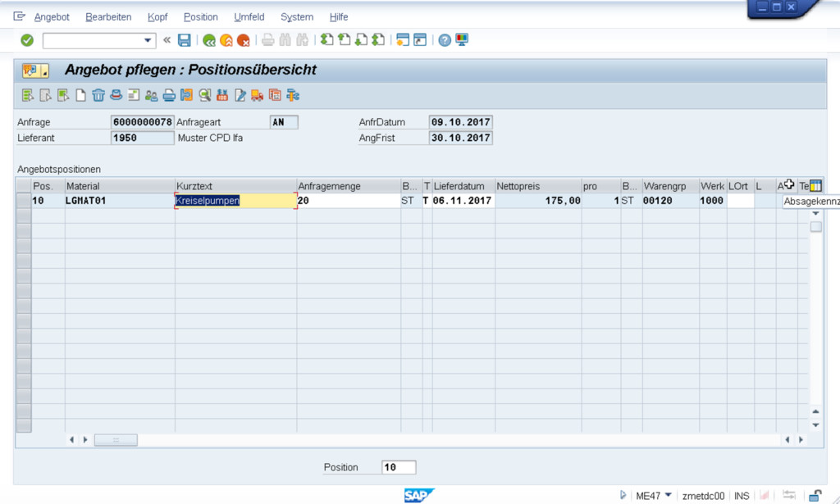Click the Nettopreis column header
The height and width of the screenshot is (504, 840).
(x=538, y=186)
